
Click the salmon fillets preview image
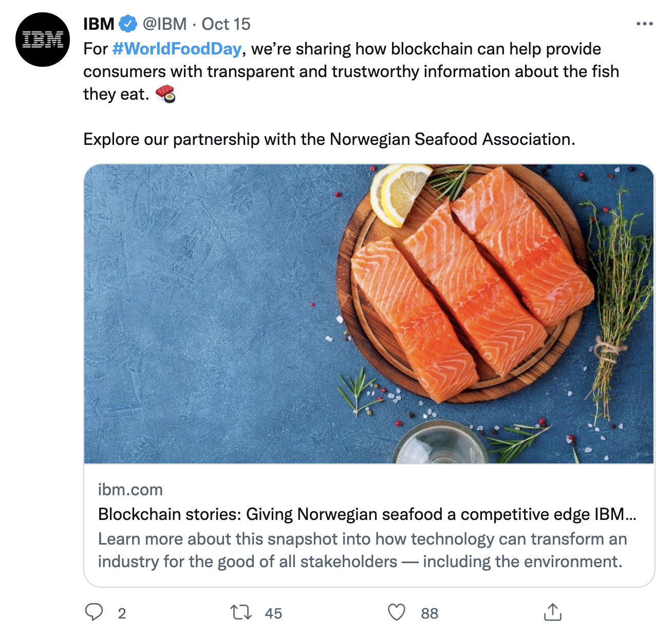click(x=369, y=314)
